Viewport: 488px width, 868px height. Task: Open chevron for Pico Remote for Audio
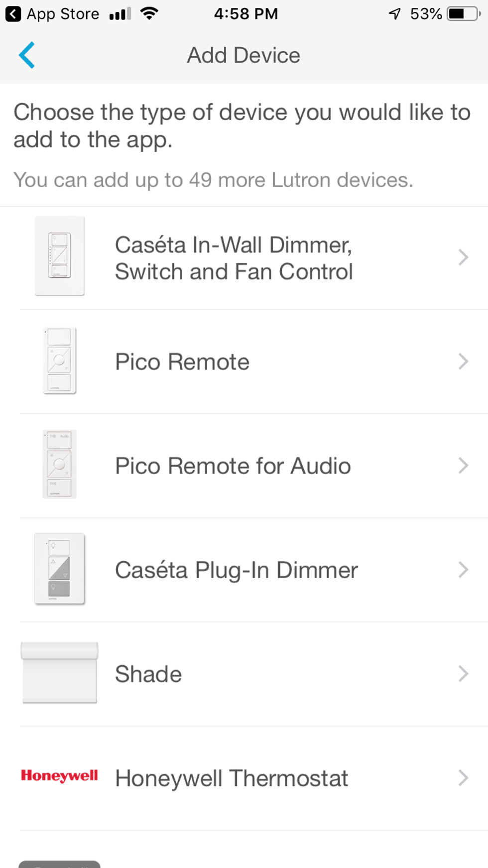click(x=463, y=466)
